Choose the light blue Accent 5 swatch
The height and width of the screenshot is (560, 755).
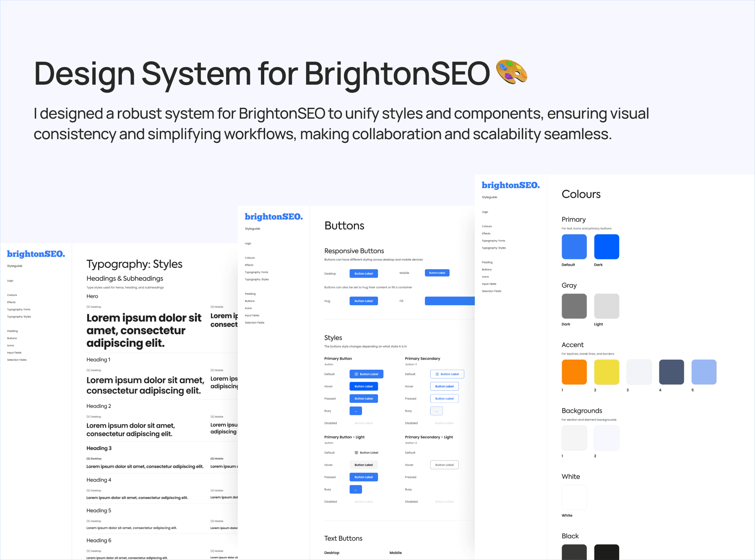pyautogui.click(x=704, y=372)
